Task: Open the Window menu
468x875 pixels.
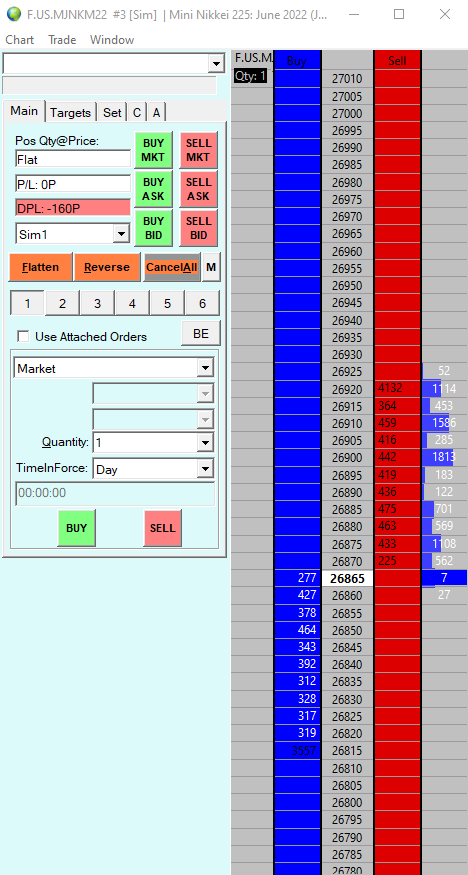Action: (x=112, y=40)
